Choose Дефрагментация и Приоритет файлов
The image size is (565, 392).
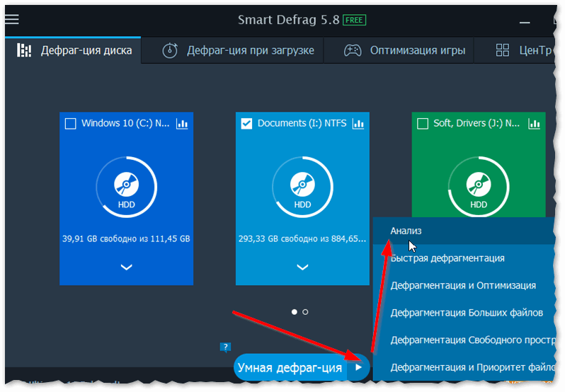(x=464, y=367)
